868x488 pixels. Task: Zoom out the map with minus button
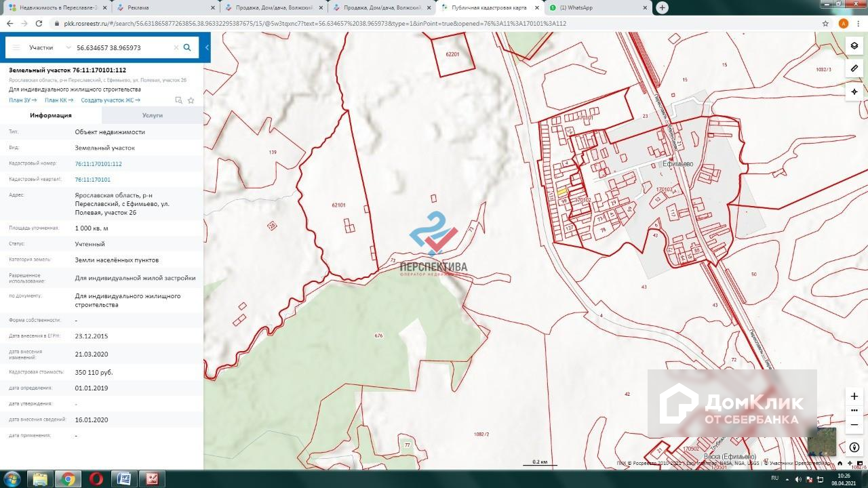[854, 425]
